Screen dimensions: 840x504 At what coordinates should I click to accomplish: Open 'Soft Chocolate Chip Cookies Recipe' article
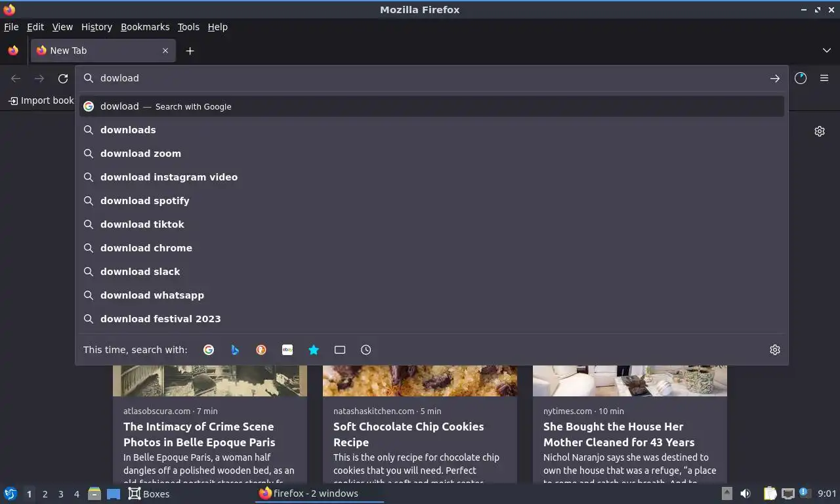point(408,434)
